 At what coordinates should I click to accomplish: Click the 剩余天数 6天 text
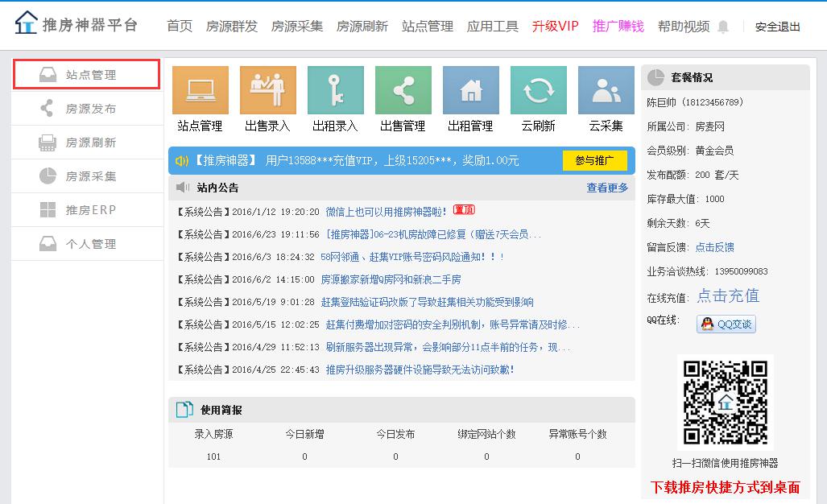click(x=678, y=224)
